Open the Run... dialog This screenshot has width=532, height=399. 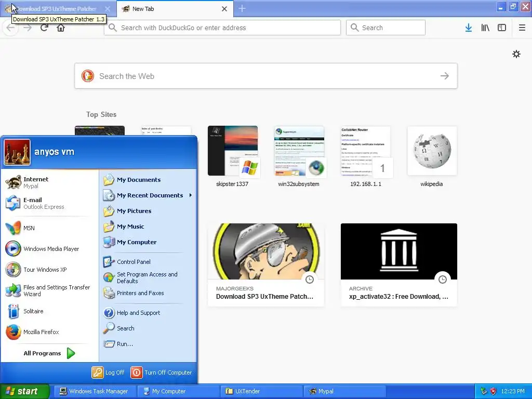[x=148, y=344]
